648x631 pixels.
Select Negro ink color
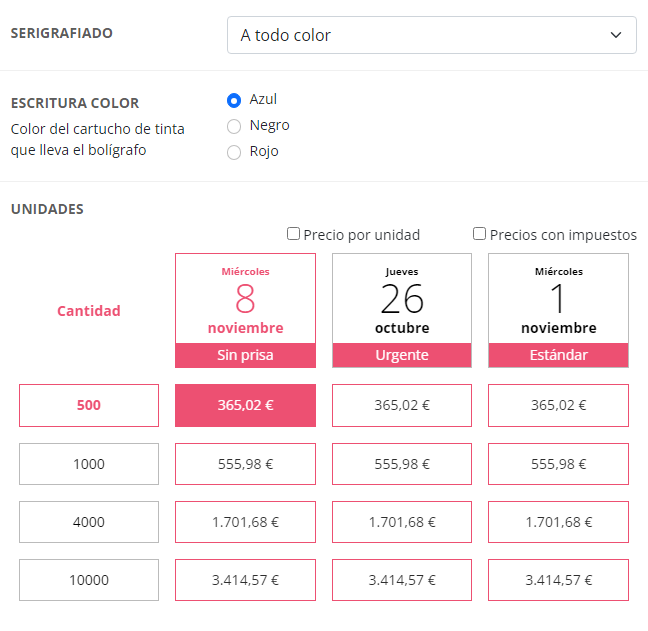tap(234, 126)
